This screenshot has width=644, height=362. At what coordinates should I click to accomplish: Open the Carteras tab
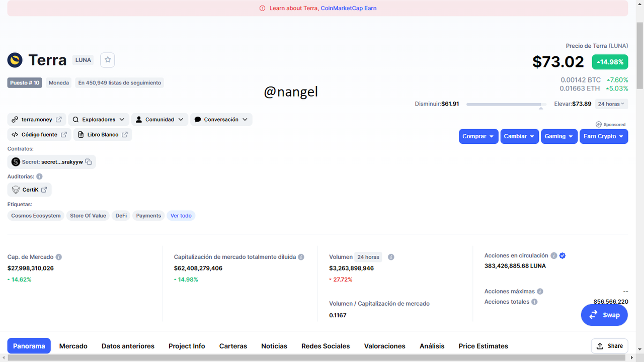pyautogui.click(x=233, y=346)
